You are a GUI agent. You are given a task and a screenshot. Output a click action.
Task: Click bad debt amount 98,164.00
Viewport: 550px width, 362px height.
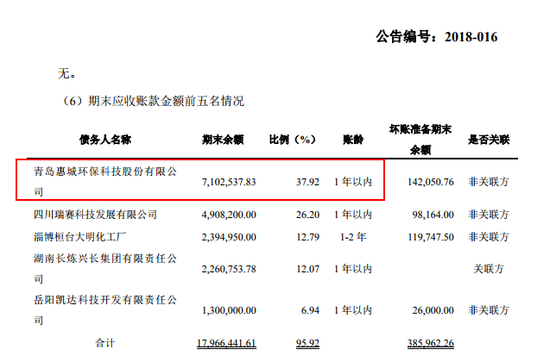coord(433,214)
